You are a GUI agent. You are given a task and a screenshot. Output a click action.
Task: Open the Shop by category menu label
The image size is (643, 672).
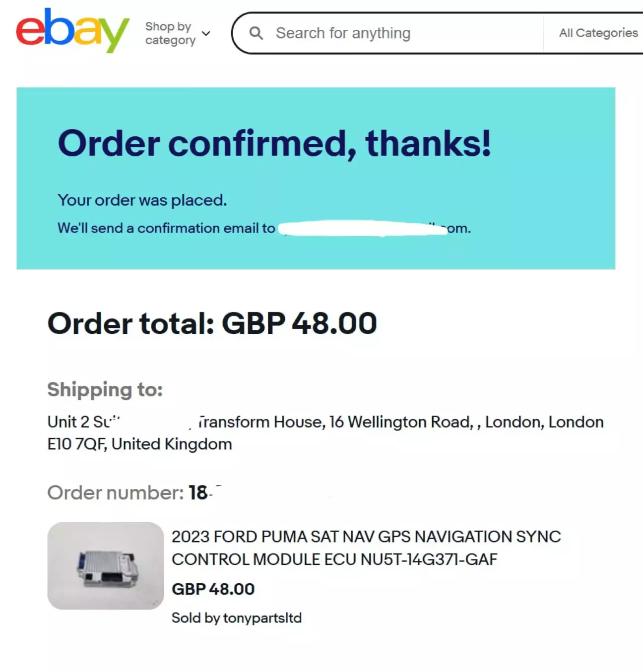pyautogui.click(x=170, y=33)
